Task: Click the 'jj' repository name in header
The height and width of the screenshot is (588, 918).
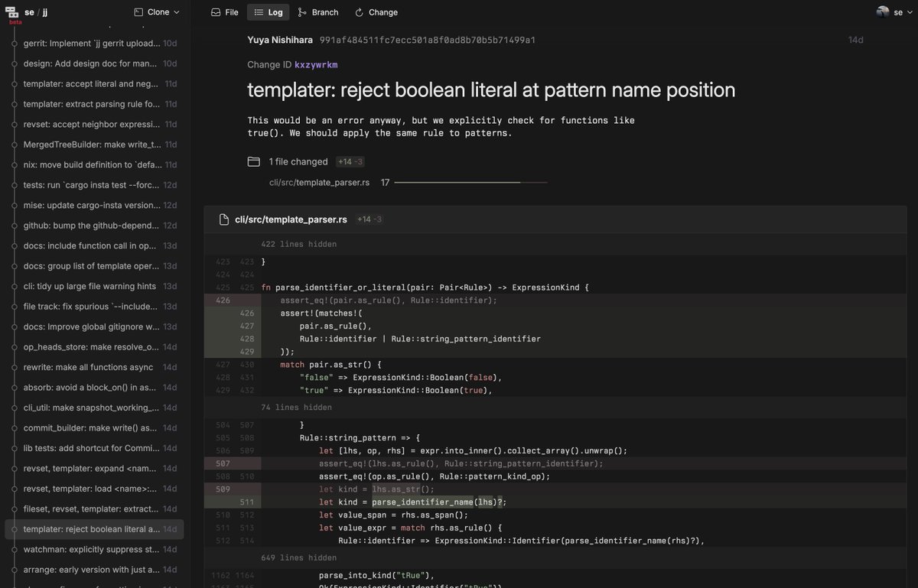Action: pyautogui.click(x=46, y=12)
